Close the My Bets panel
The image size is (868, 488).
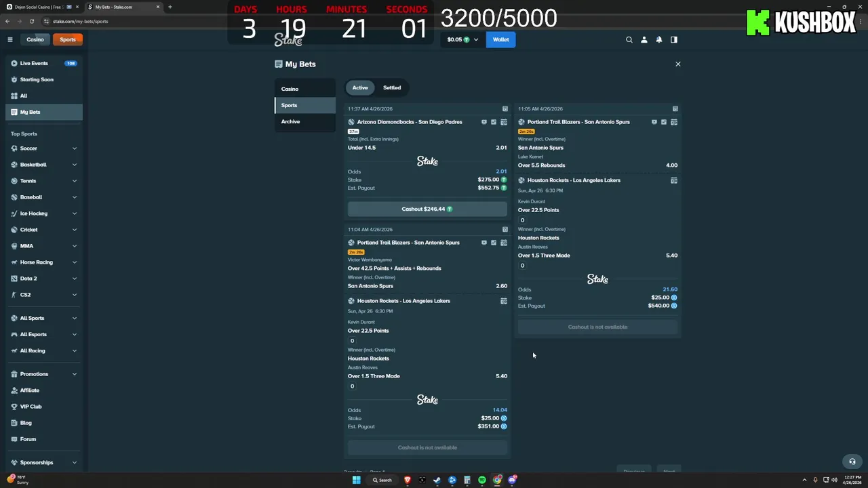tap(677, 64)
